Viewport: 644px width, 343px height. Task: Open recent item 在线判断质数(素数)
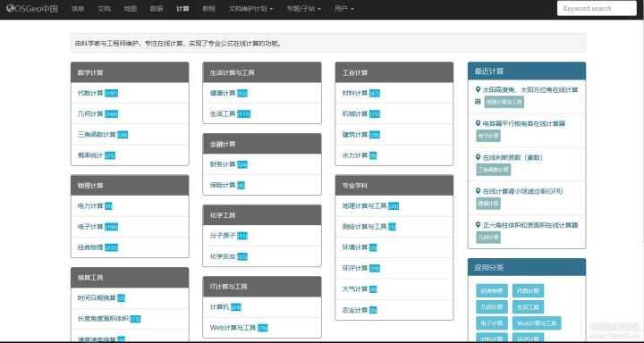click(513, 157)
